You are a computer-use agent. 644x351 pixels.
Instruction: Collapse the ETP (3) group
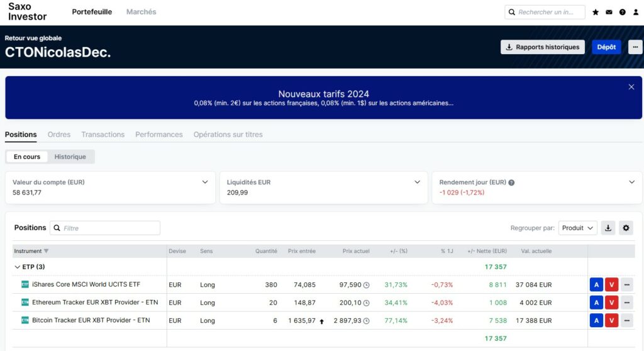17,267
